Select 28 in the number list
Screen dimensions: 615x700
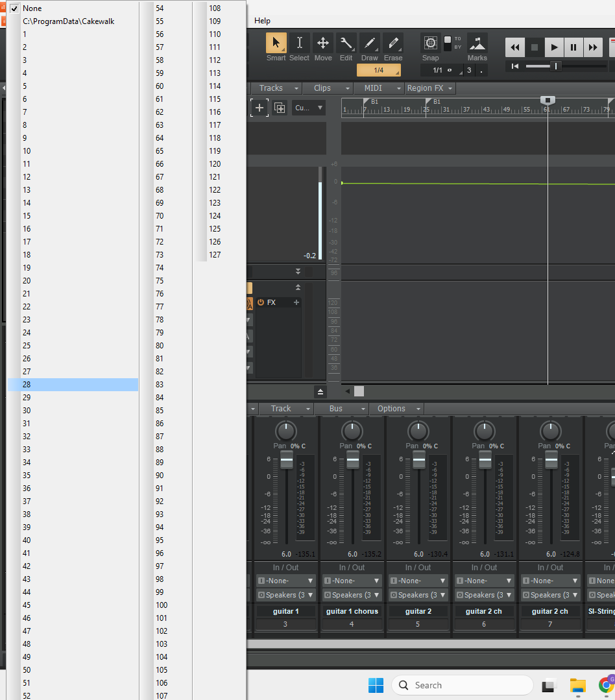(73, 384)
